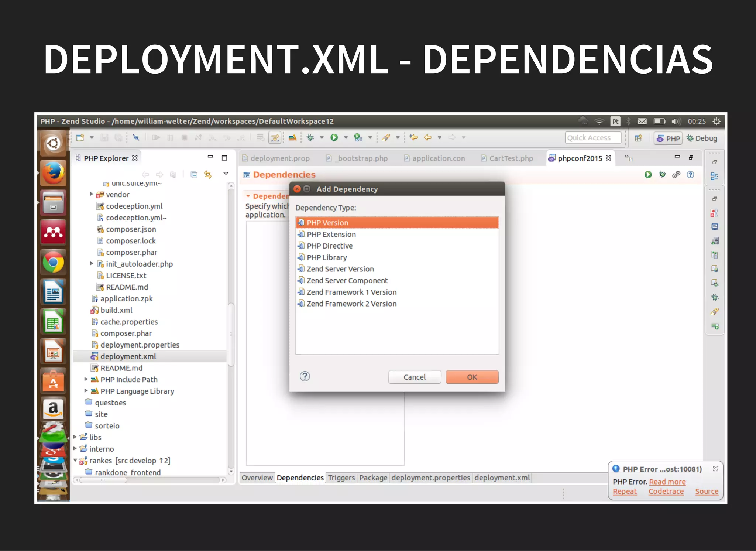
Task: Switch to PHP perspective
Action: pos(668,138)
